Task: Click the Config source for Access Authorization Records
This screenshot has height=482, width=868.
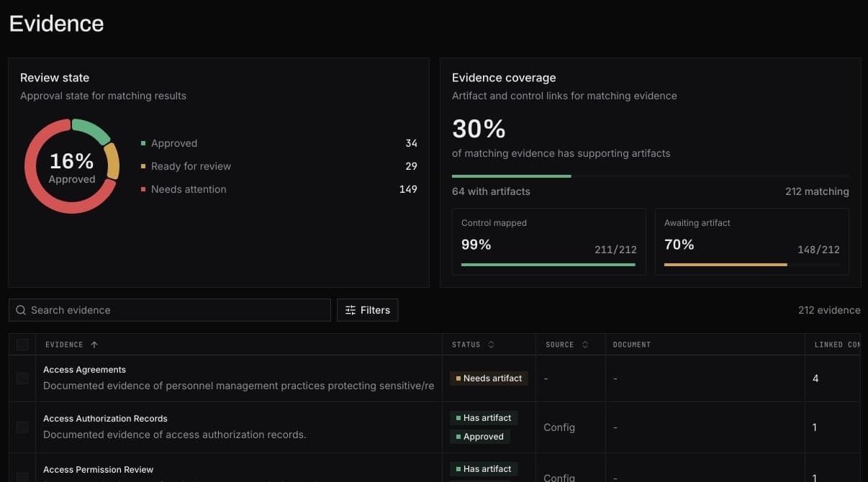Action: pyautogui.click(x=559, y=427)
